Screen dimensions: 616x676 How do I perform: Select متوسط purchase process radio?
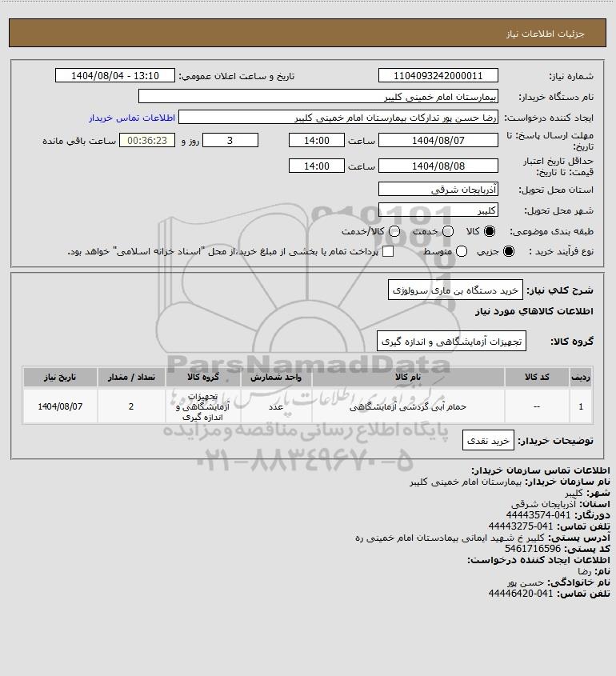462,251
